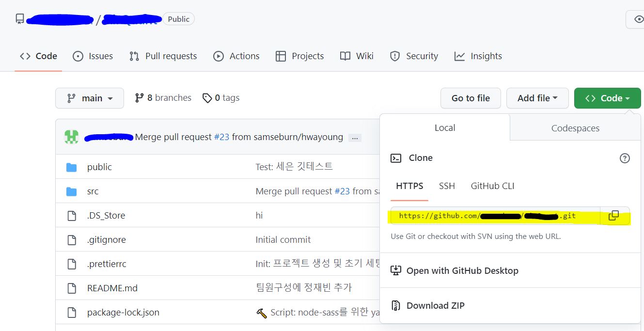644x331 pixels.
Task: Open the .DS_Store file
Action: (106, 215)
